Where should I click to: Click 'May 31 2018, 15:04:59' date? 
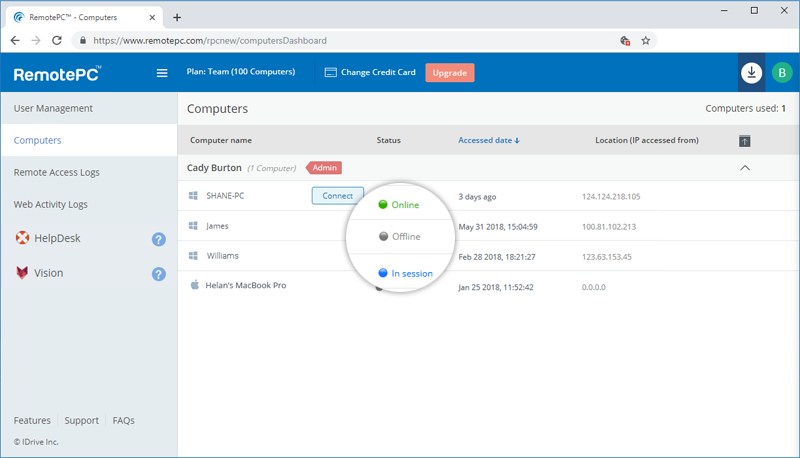click(498, 227)
